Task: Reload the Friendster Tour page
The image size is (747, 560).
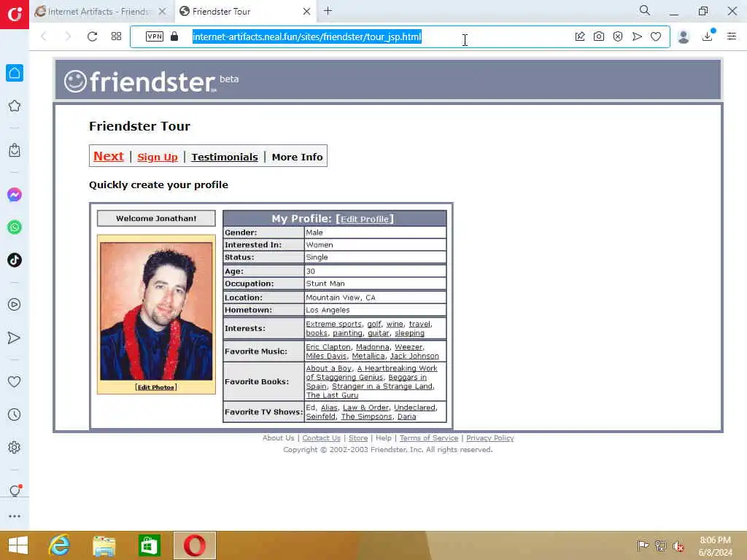Action: (93, 36)
